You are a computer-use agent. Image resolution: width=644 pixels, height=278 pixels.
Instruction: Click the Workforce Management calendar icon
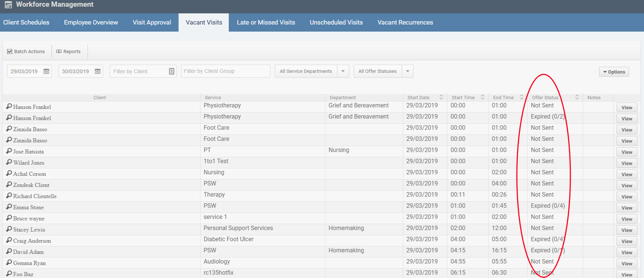click(x=8, y=5)
